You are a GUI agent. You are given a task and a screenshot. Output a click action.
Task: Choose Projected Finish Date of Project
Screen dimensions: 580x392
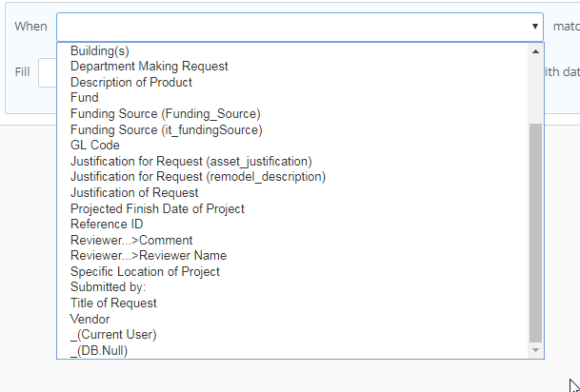pyautogui.click(x=157, y=208)
